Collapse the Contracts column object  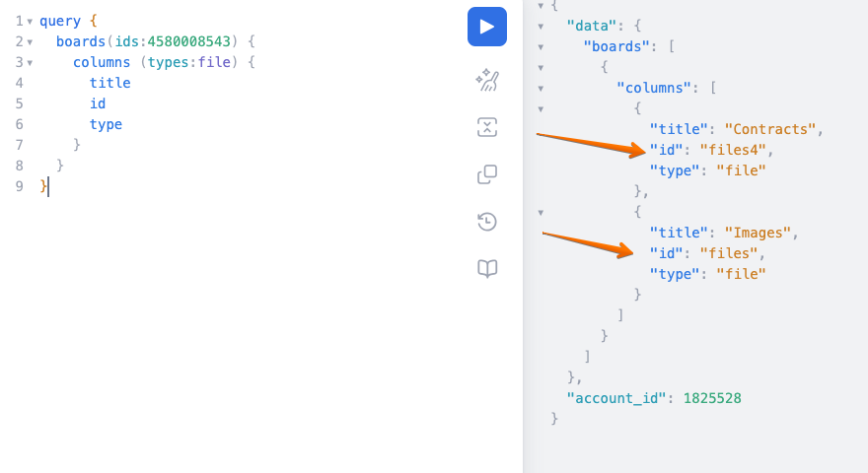[x=541, y=109]
